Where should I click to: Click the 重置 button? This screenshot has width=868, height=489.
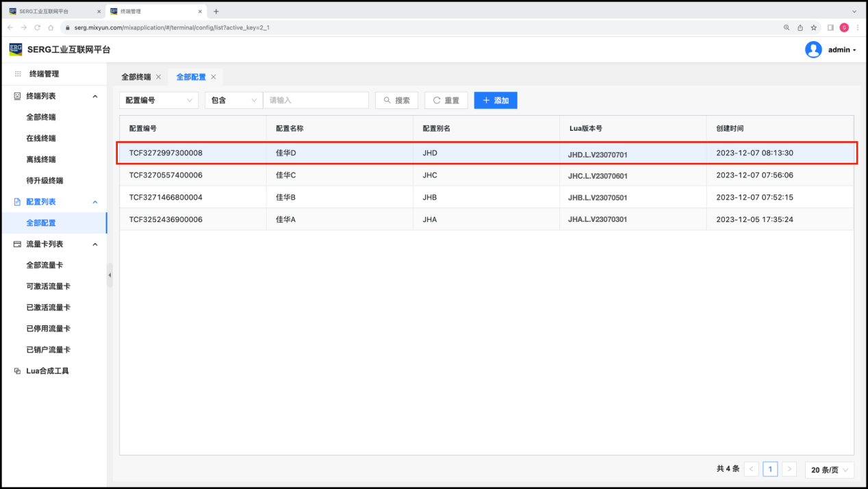coord(446,100)
